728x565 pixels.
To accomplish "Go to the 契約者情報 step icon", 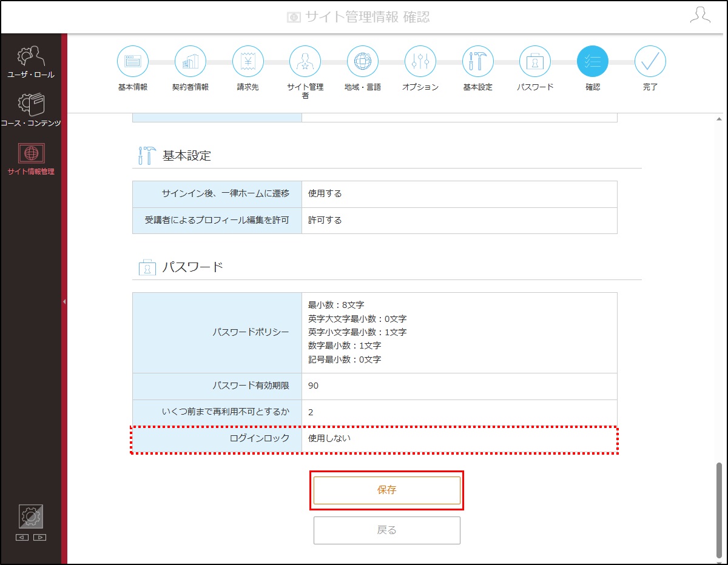I will point(190,61).
